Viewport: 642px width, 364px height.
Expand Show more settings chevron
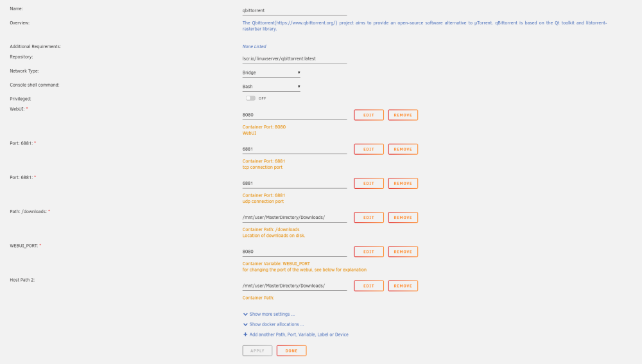(245, 315)
